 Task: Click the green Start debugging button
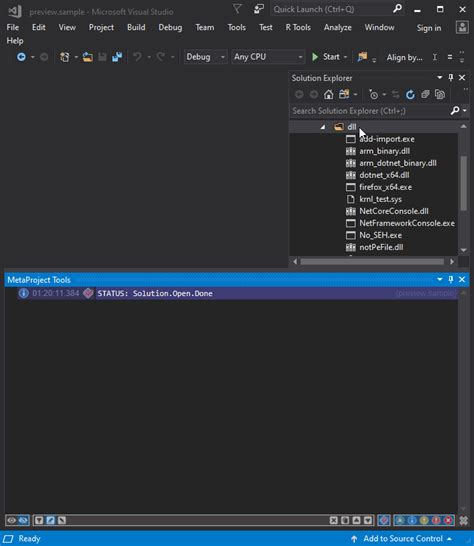click(x=326, y=57)
